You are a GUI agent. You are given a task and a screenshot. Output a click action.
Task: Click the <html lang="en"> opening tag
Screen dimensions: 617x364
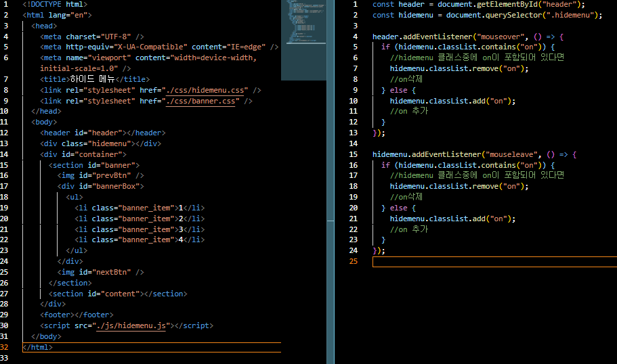(x=57, y=15)
